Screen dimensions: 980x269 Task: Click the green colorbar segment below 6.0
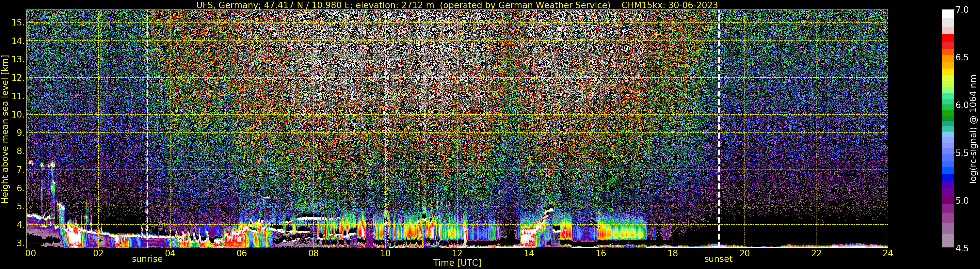click(948, 113)
